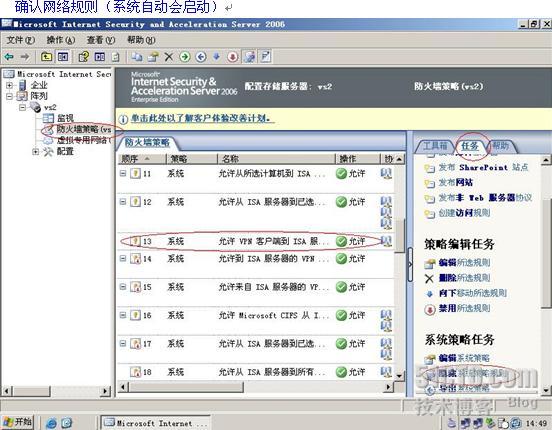Image resolution: width=552 pixels, height=430 pixels.
Task: Click the info icon in the yellow banner
Action: 123,119
